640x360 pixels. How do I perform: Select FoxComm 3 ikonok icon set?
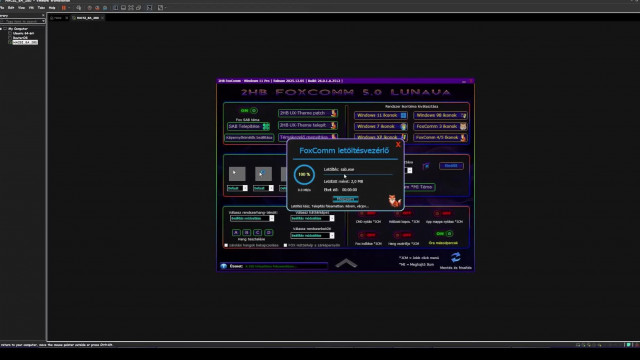[x=440, y=127]
